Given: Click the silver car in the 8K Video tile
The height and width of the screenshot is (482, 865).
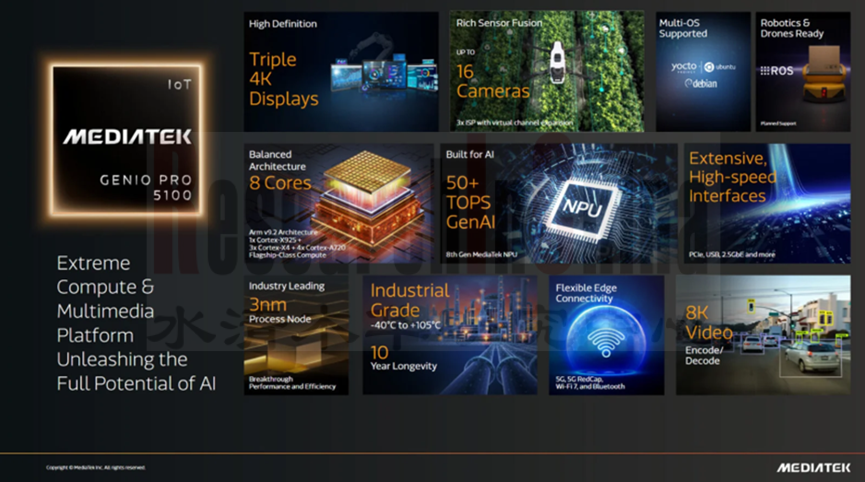Looking at the screenshot, I should pyautogui.click(x=810, y=357).
